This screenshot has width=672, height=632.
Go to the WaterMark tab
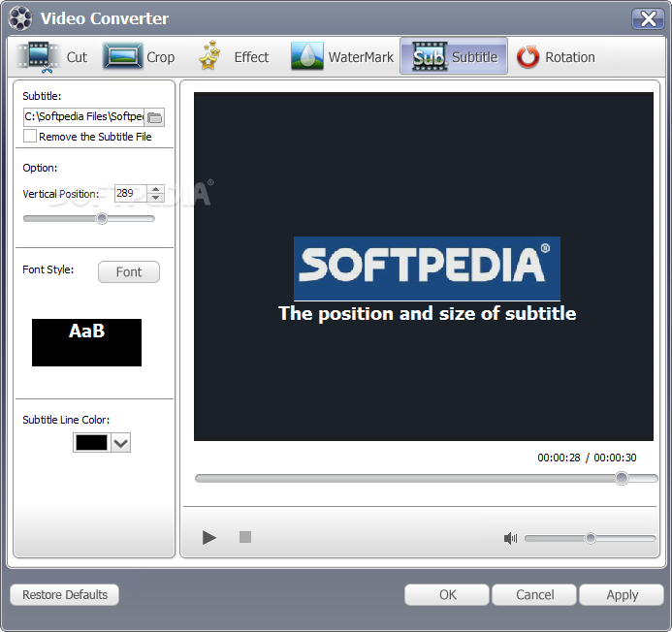click(342, 57)
